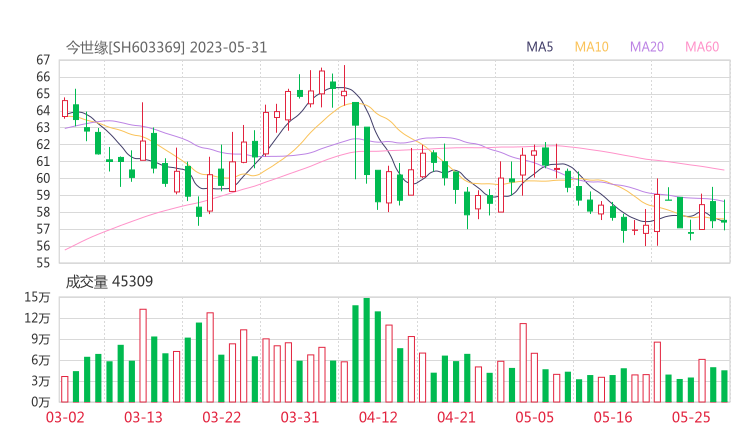Click the MA20 legend label

647,47
